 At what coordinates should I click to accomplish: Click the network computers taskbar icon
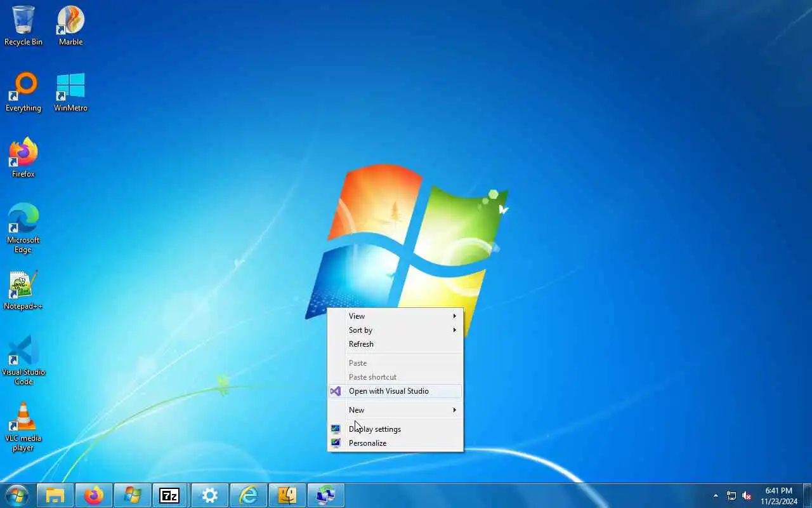[x=326, y=495]
